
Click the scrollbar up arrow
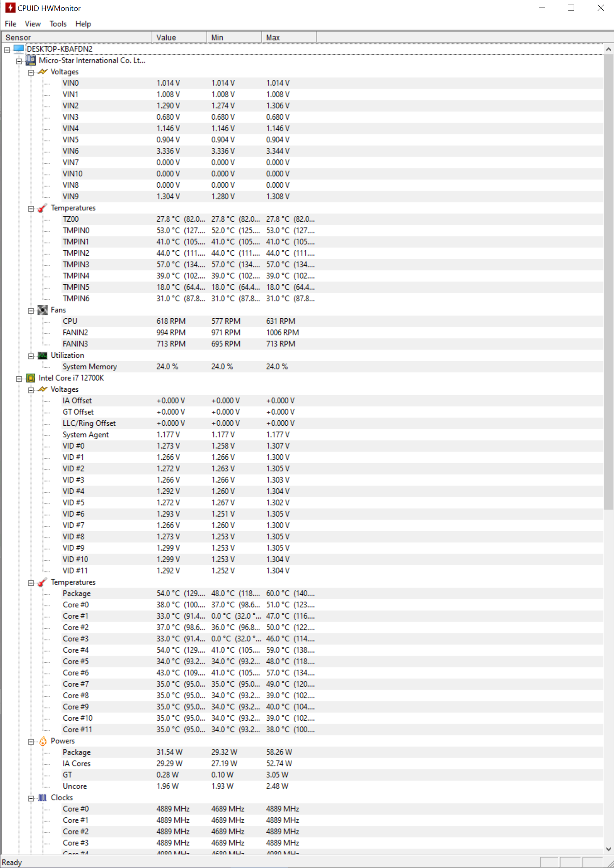[x=609, y=49]
